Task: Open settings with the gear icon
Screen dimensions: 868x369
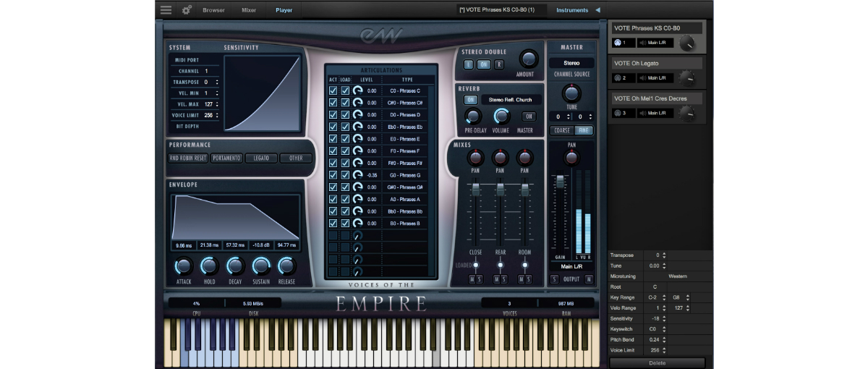Action: (x=187, y=10)
